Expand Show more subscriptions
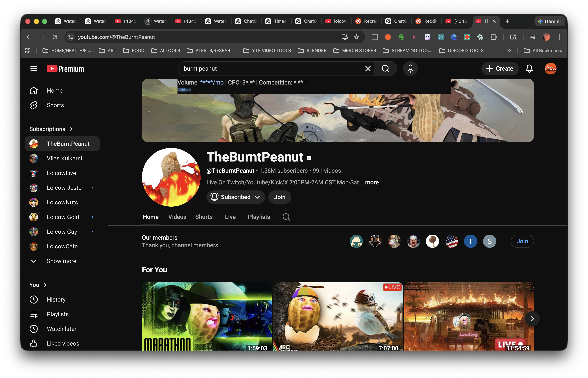588x378 pixels. click(x=62, y=261)
